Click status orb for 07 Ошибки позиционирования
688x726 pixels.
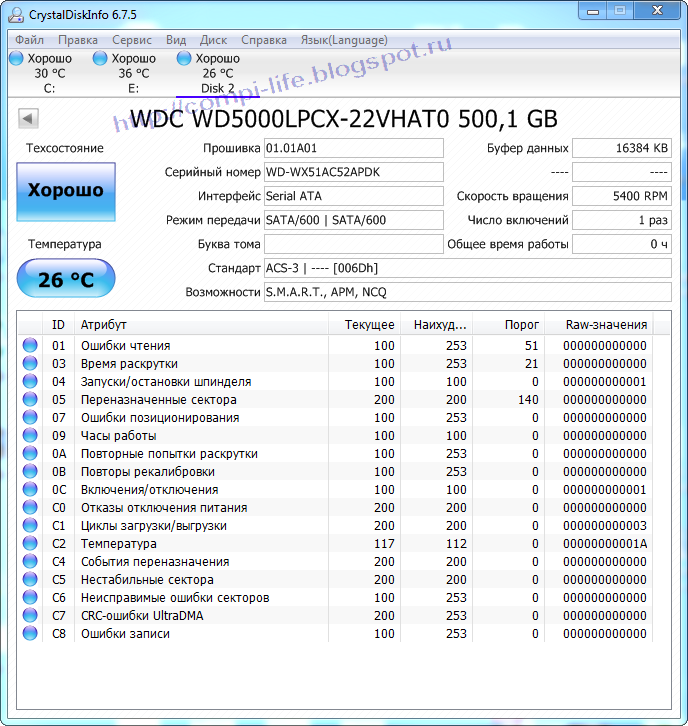(30, 418)
